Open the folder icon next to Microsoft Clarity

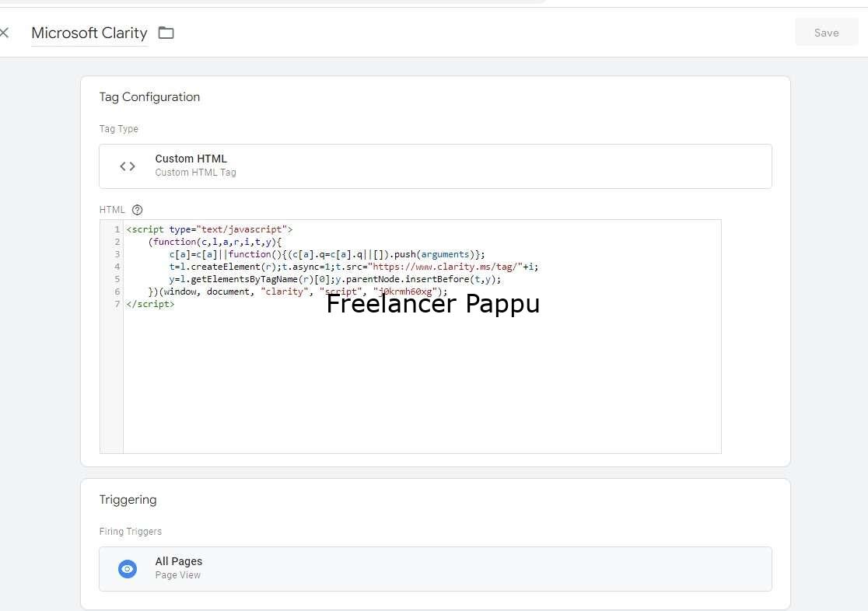click(x=166, y=33)
